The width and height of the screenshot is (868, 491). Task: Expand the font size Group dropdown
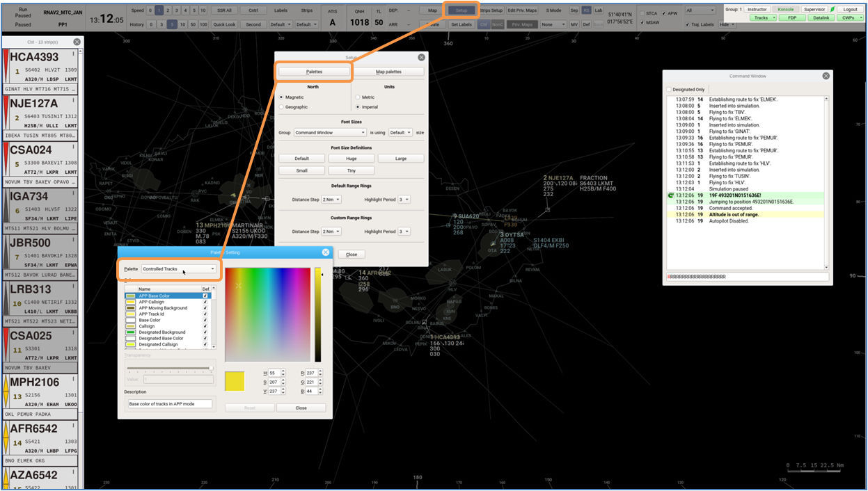point(330,131)
